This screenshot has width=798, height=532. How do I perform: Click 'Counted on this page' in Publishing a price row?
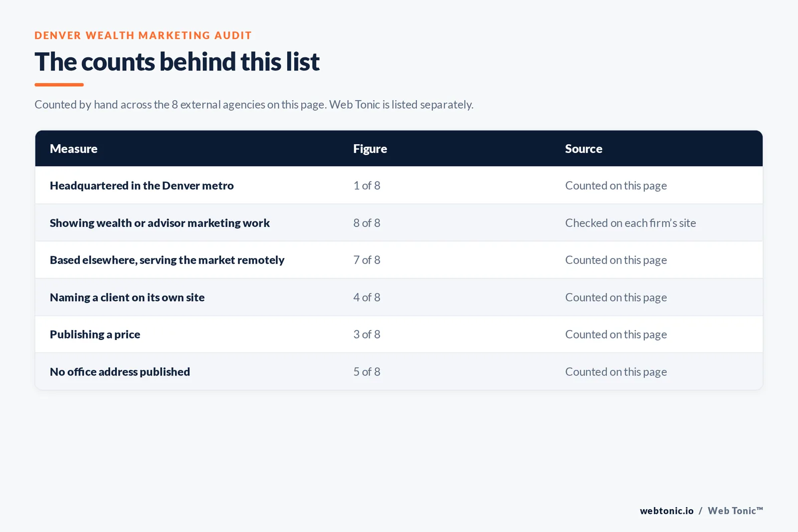(x=616, y=335)
